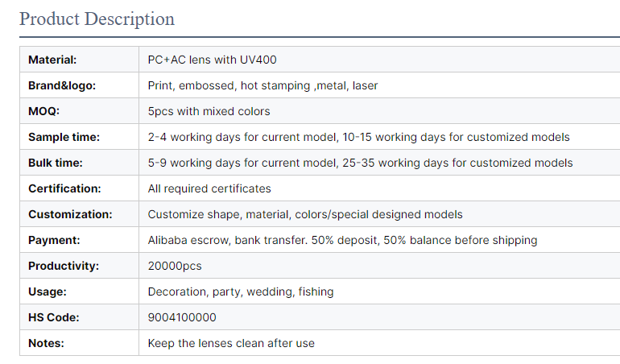
Task: Click the Alibaba escrow payment terms text
Action: click(342, 240)
